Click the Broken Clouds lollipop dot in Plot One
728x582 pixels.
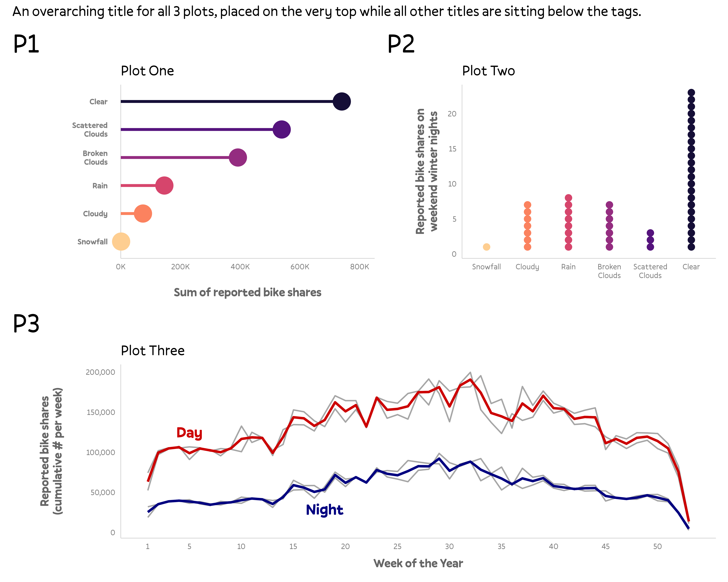(238, 157)
